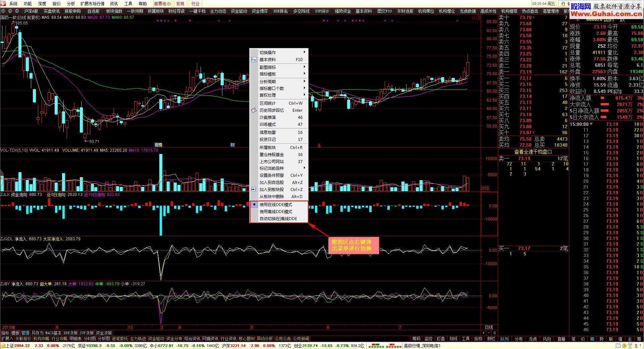This screenshot has height=349, width=644.
Task: Expand the 复权处理 submenu
Action: (279, 95)
